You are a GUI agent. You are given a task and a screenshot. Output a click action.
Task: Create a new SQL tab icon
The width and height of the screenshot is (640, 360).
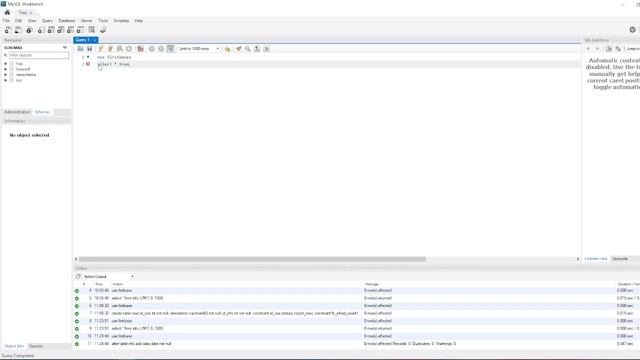(x=8, y=30)
